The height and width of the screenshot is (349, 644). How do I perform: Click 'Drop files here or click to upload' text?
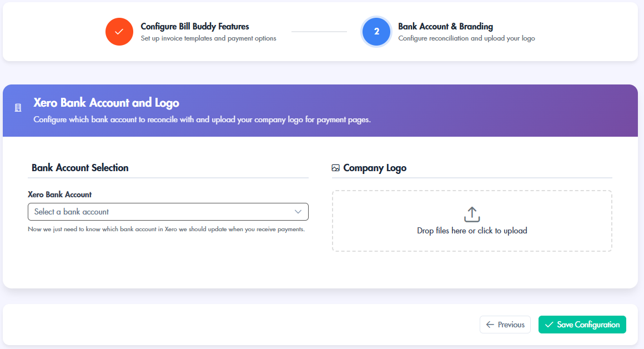tap(472, 231)
